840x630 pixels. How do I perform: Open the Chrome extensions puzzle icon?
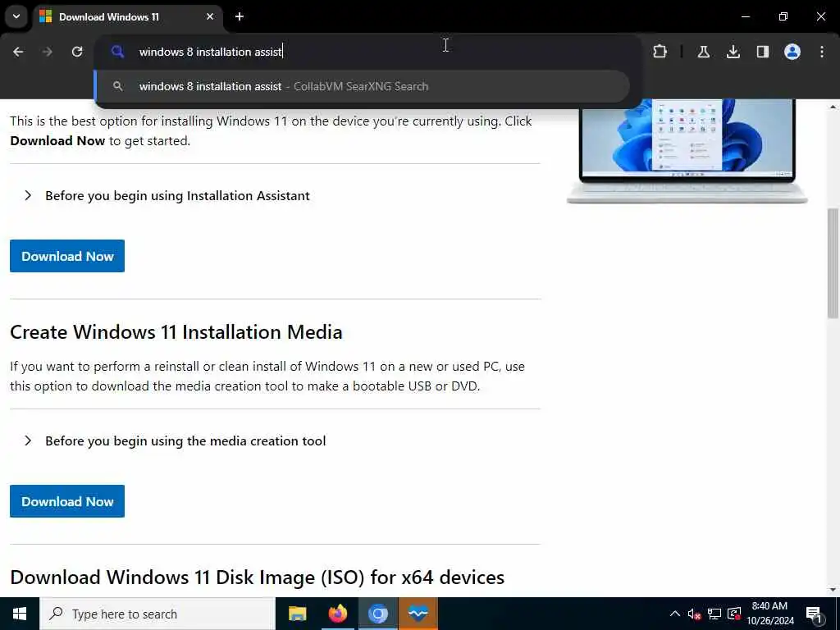[660, 52]
